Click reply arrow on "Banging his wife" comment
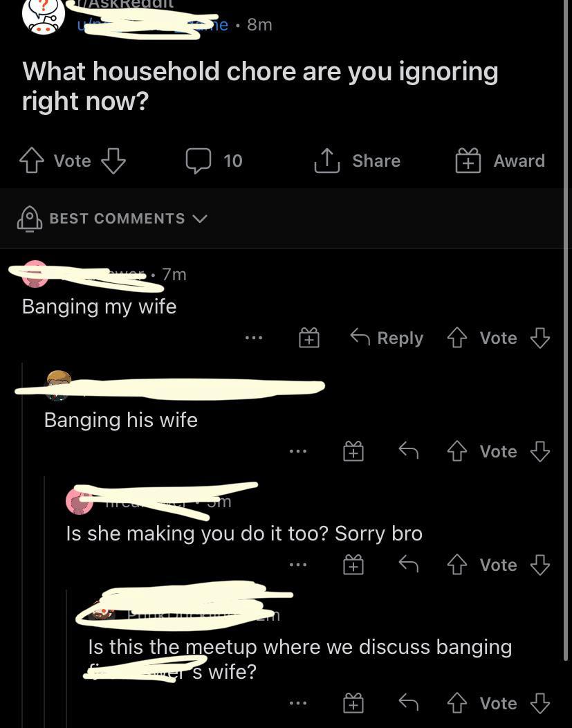 tap(409, 451)
